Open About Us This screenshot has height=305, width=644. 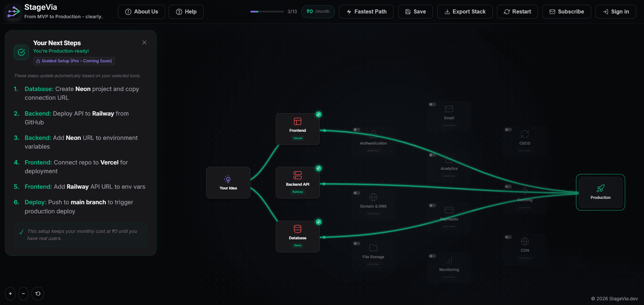[141, 11]
